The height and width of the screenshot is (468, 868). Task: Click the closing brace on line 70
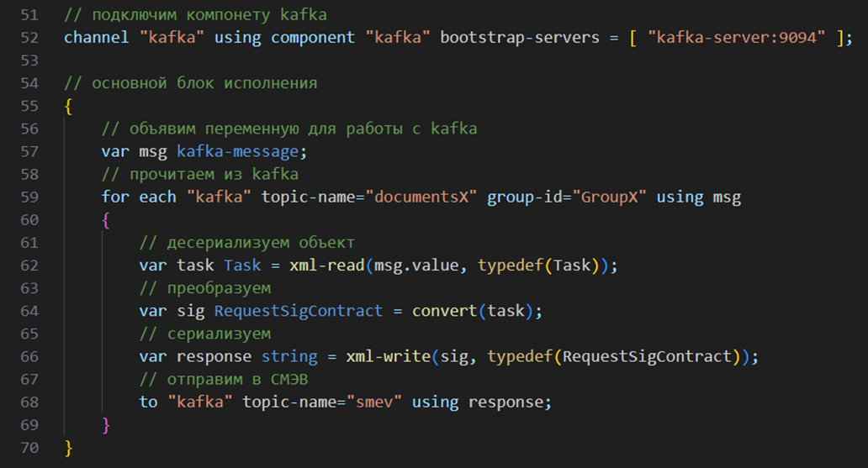click(69, 448)
